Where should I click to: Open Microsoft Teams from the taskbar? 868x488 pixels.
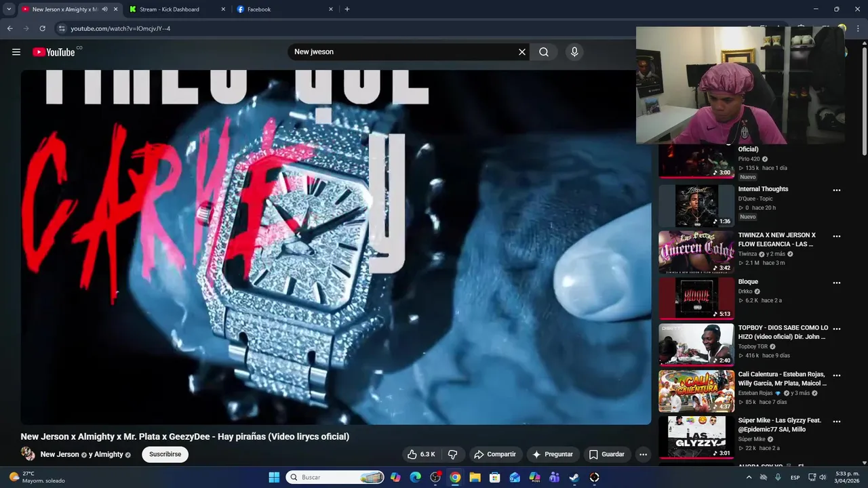[x=554, y=477]
